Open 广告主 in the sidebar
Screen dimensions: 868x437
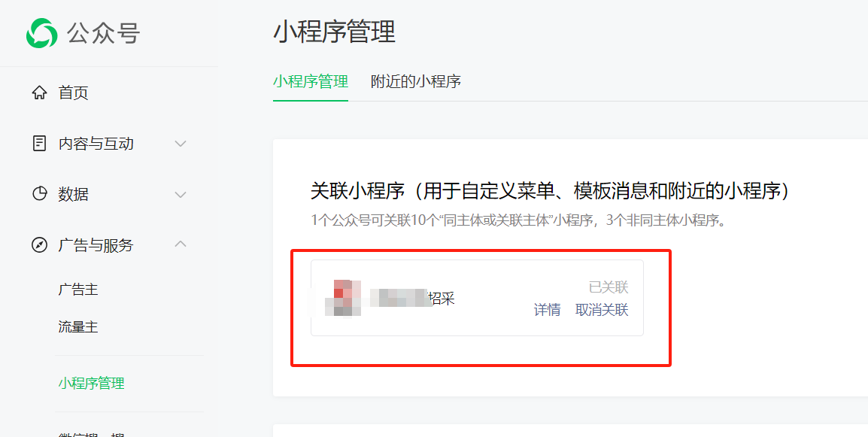(x=78, y=289)
